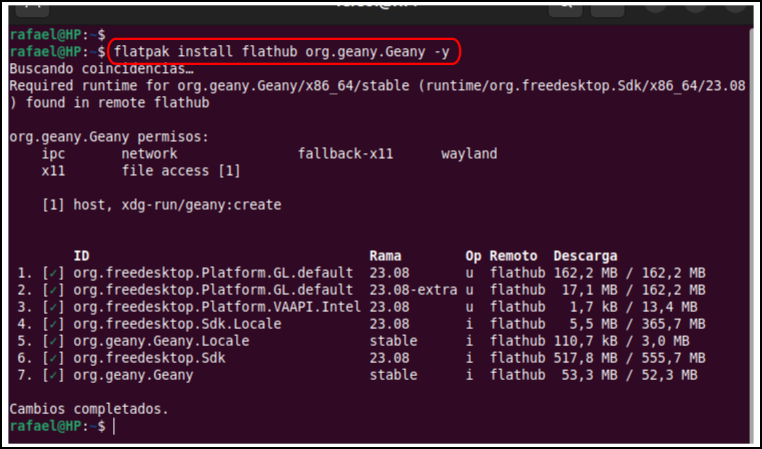Click the 'u' operation in the VAAPI.Intel row

[469, 308]
